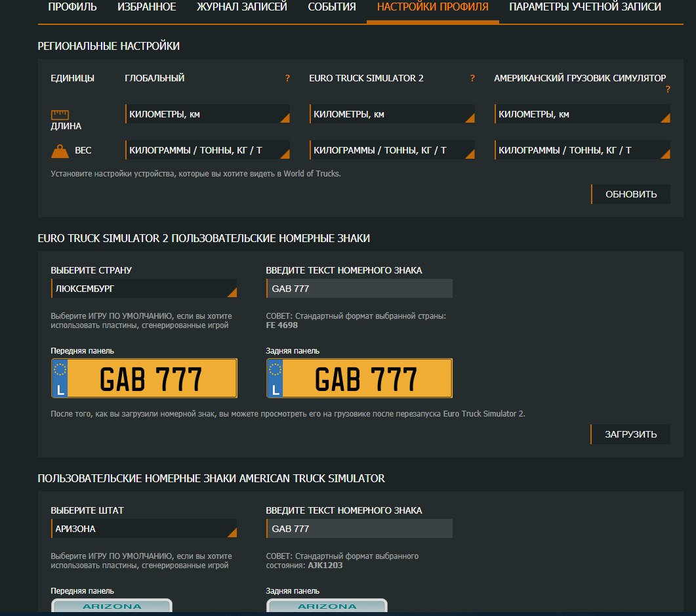
Task: Go to the ЖУРНАЛ ЗАПИСЕЙ tab
Action: (x=242, y=7)
